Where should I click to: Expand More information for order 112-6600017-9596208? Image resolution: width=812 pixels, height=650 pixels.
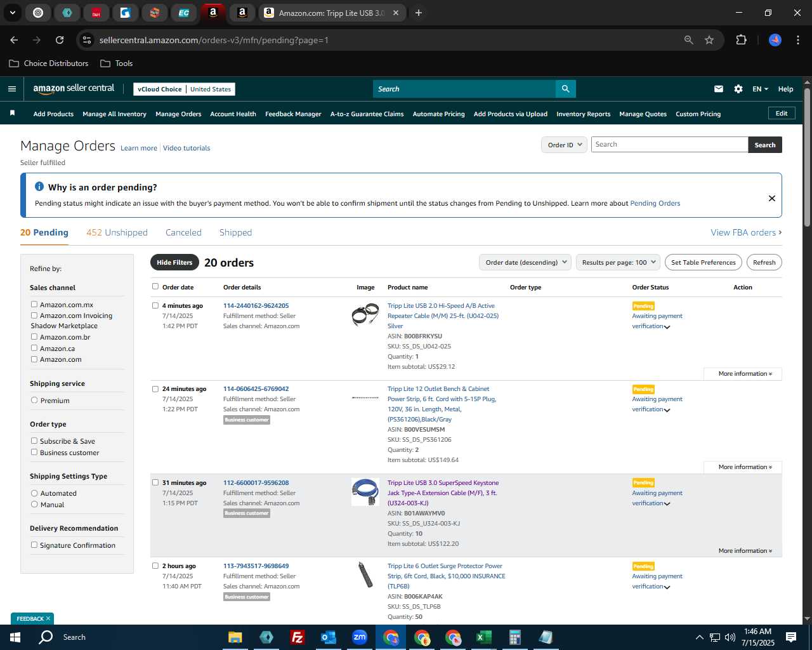[745, 551]
